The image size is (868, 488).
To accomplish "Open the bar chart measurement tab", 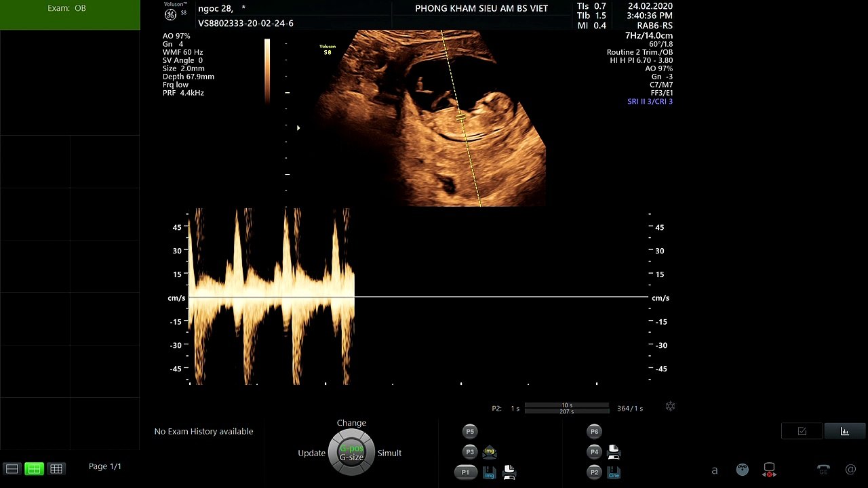I will (844, 431).
